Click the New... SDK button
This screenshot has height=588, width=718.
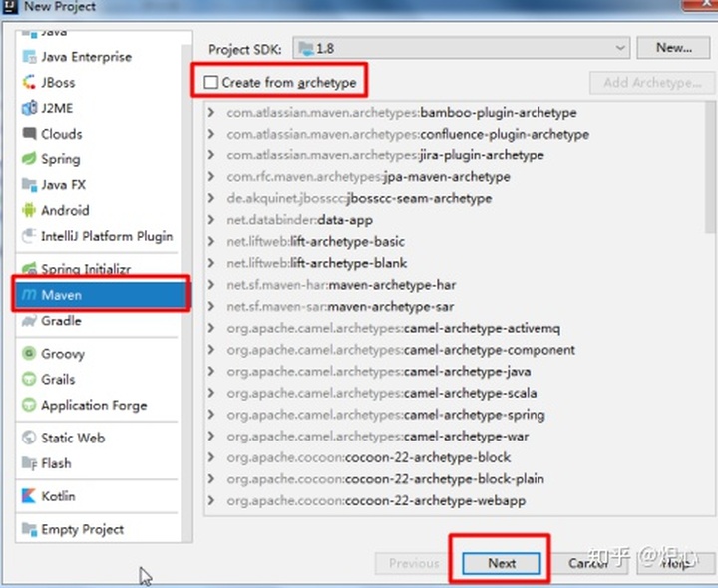coord(673,48)
